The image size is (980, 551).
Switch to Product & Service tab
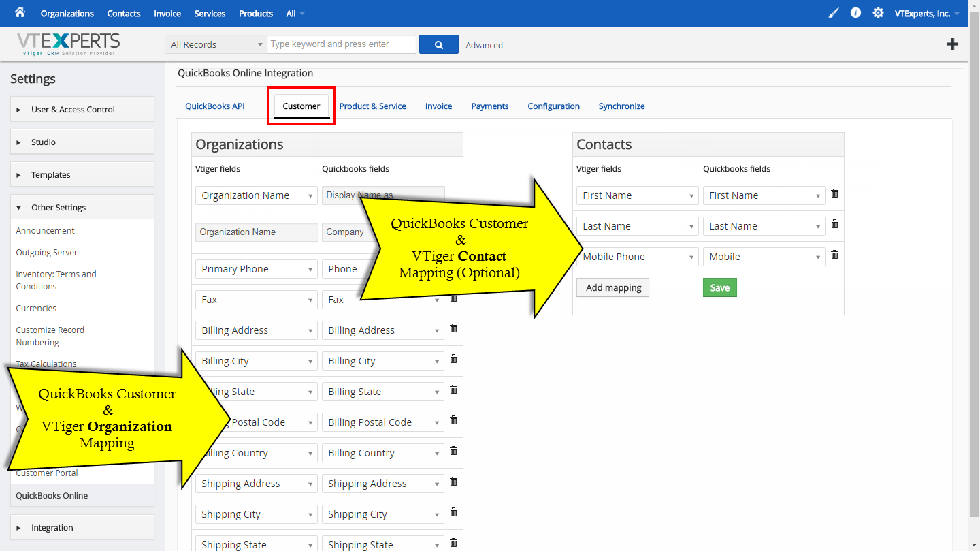tap(373, 106)
